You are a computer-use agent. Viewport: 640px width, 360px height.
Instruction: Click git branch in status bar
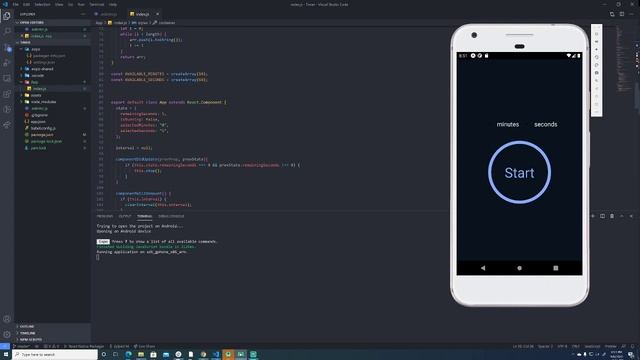pyautogui.click(x=21, y=346)
